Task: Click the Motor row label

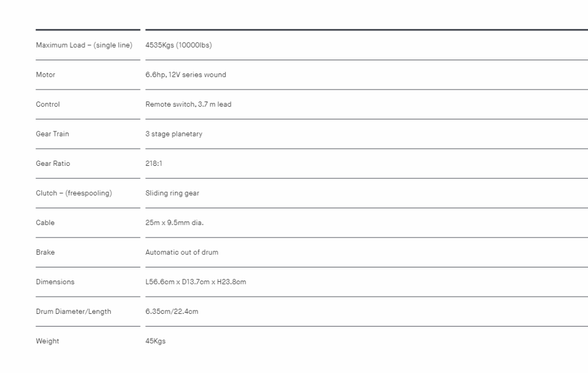Action: click(x=45, y=75)
